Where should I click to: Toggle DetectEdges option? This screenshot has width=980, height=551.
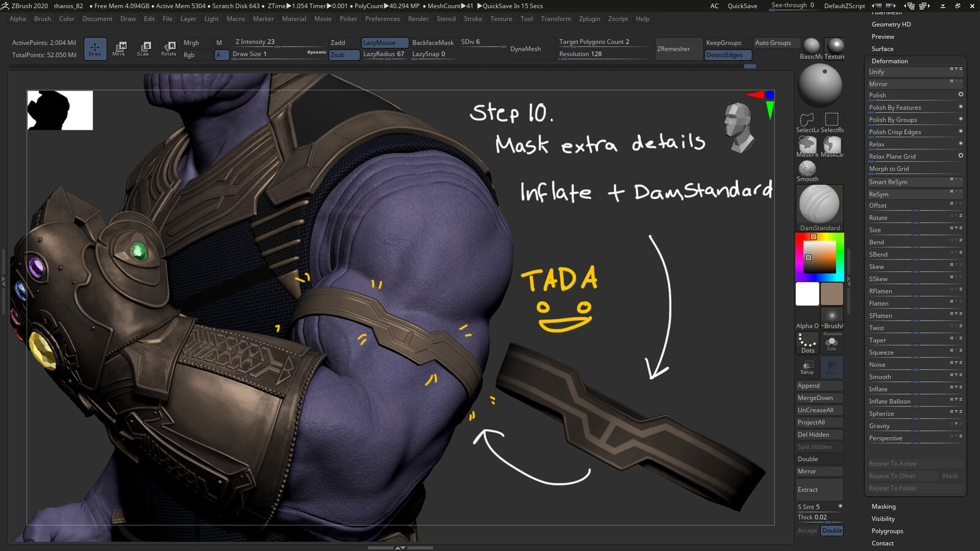coord(728,55)
